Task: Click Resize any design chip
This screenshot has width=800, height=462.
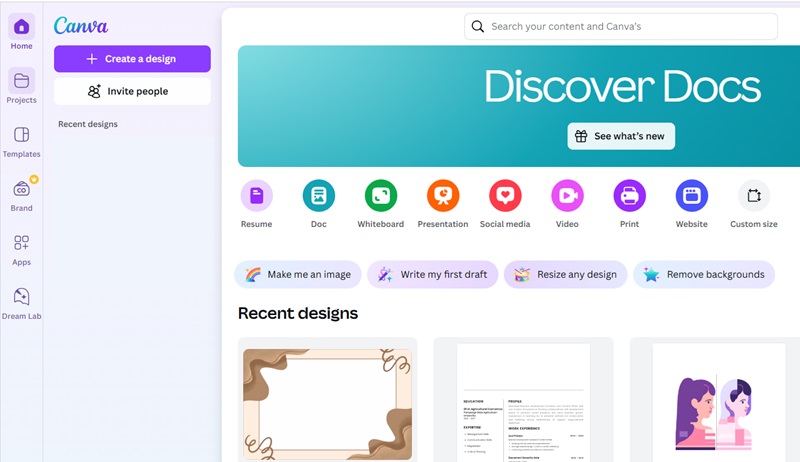Action: pyautogui.click(x=566, y=274)
